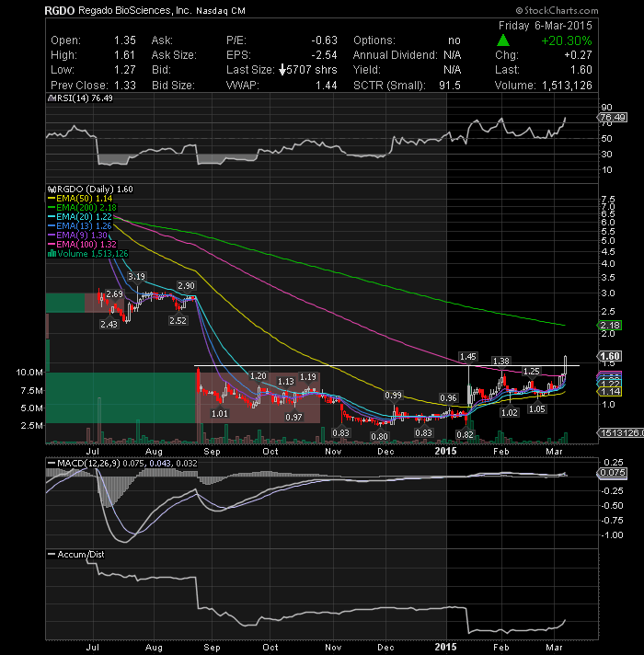
Task: Click the white horizontal resistance line
Action: tap(386, 366)
